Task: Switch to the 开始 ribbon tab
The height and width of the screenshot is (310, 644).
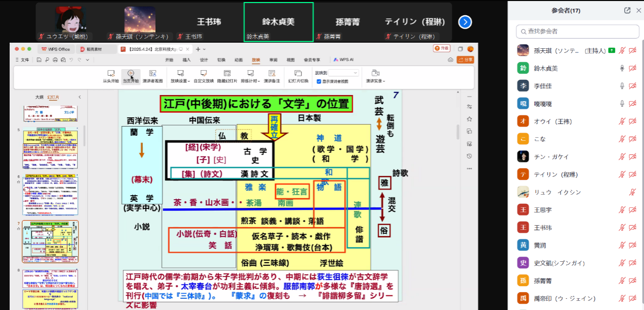Action: coord(169,60)
